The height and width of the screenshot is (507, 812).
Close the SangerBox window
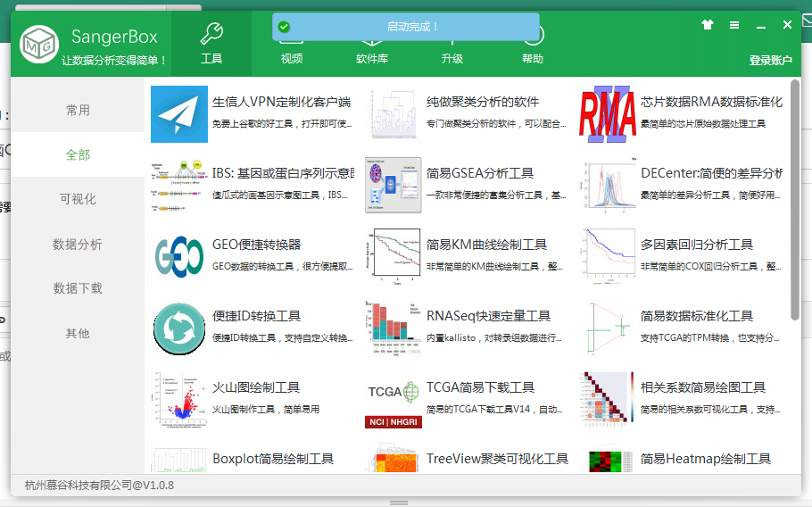pyautogui.click(x=787, y=24)
